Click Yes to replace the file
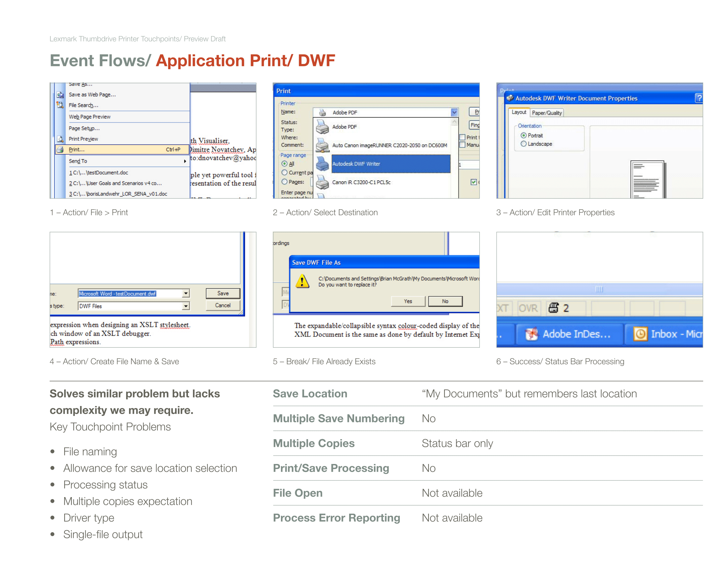728x563 pixels. pos(408,301)
